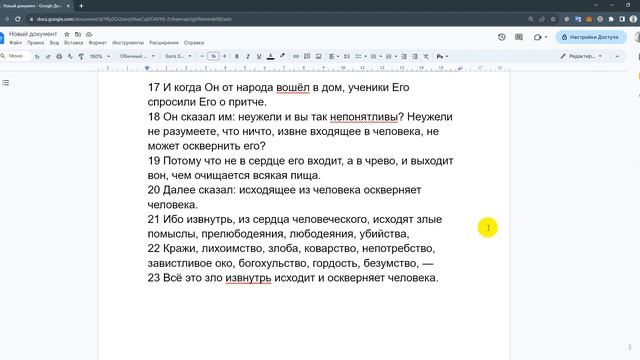Show all comments icon
The height and width of the screenshot is (360, 640).
(519, 37)
